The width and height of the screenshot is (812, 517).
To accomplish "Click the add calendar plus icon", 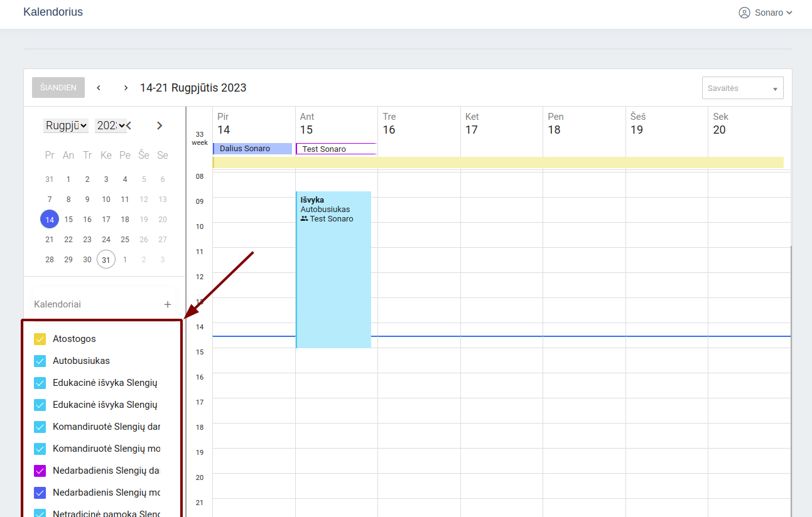I will [168, 304].
